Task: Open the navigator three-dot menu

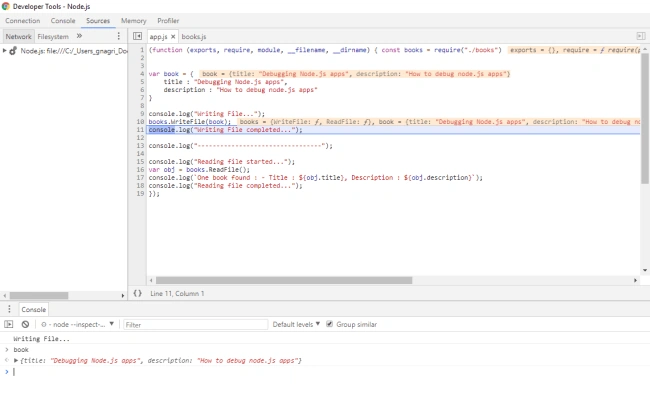Action: coord(119,36)
